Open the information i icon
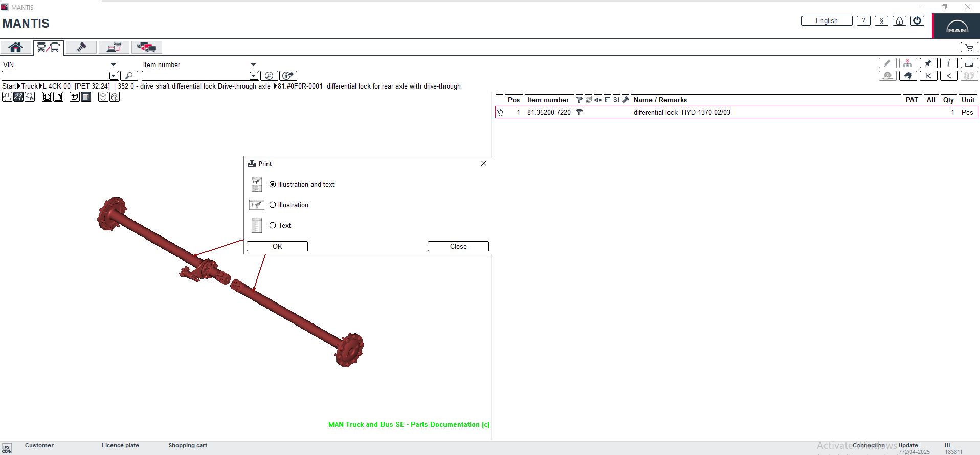The width and height of the screenshot is (980, 455). pos(949,63)
